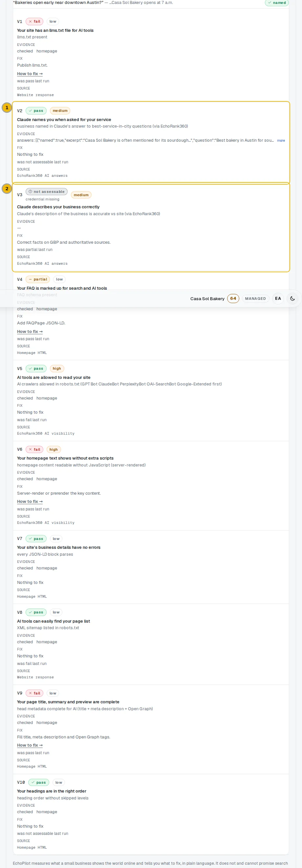
Task: Toggle dark mode with the moon icon
Action: pyautogui.click(x=292, y=299)
